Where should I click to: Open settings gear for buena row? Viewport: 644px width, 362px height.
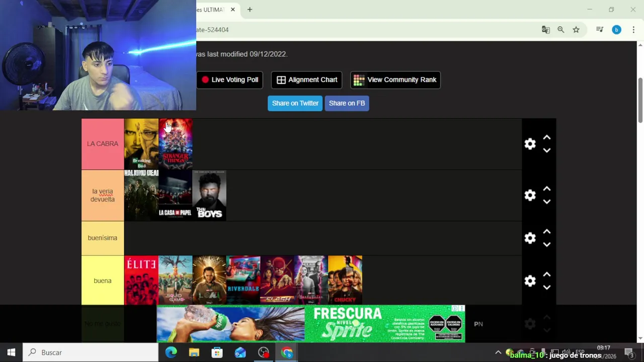[530, 281]
